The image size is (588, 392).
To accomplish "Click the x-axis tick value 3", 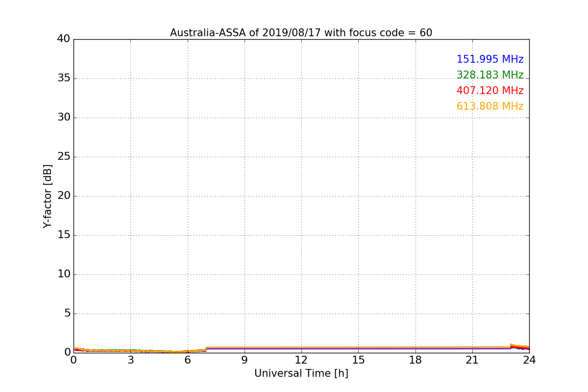I will [x=130, y=360].
